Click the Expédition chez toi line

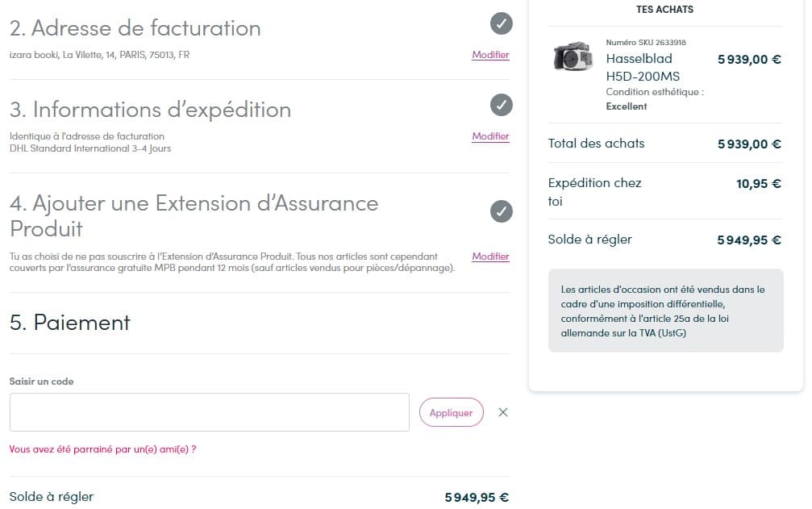click(594, 192)
